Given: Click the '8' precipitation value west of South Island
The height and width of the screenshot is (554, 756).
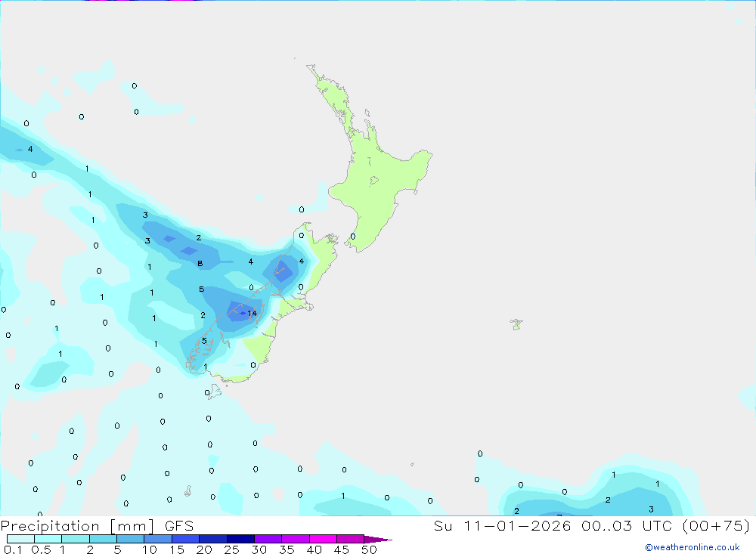Looking at the screenshot, I should click(x=200, y=263).
